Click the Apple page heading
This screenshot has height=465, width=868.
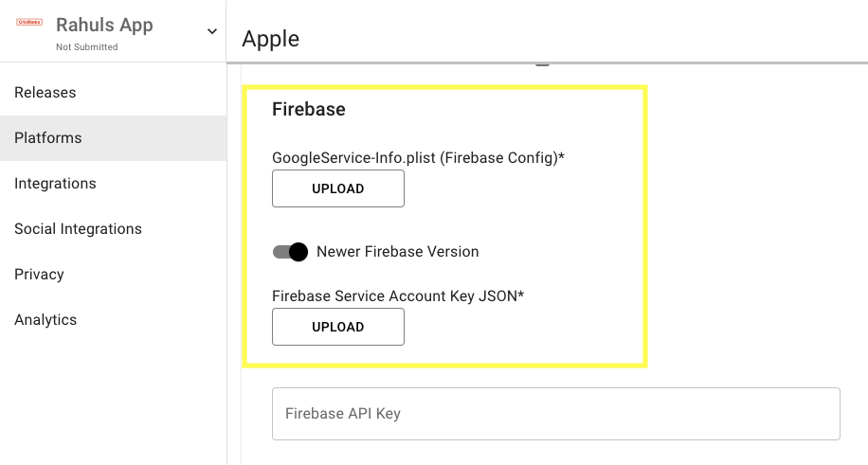pyautogui.click(x=271, y=39)
